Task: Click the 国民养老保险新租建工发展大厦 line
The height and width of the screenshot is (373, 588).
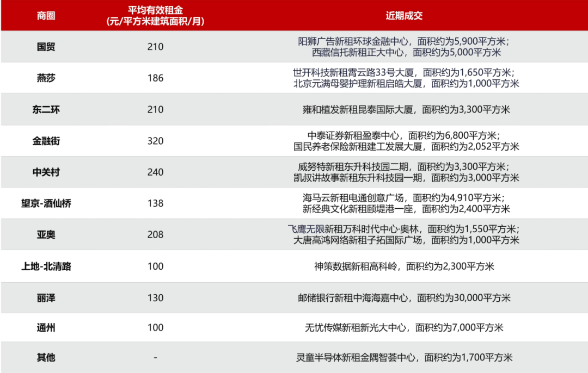Action: pos(407,146)
